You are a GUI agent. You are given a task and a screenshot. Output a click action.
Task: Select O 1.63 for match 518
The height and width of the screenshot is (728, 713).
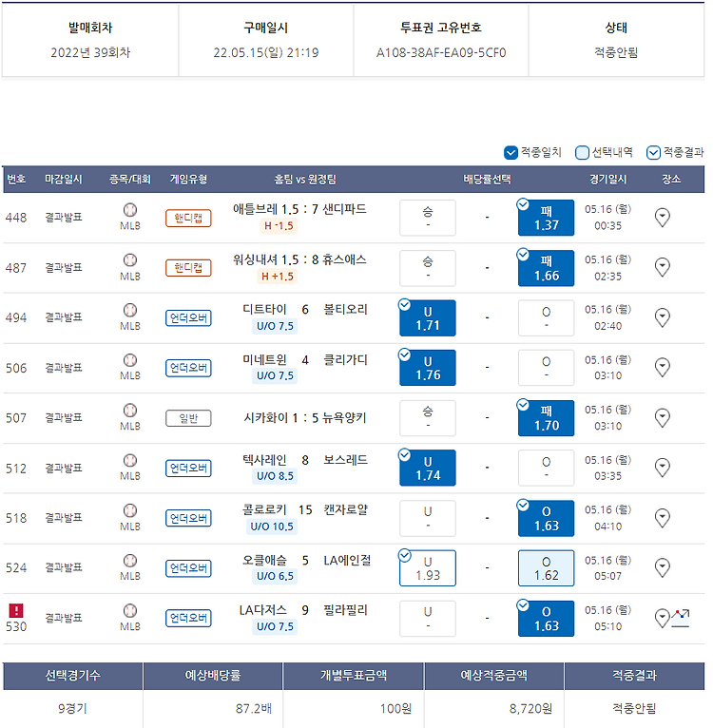(547, 518)
